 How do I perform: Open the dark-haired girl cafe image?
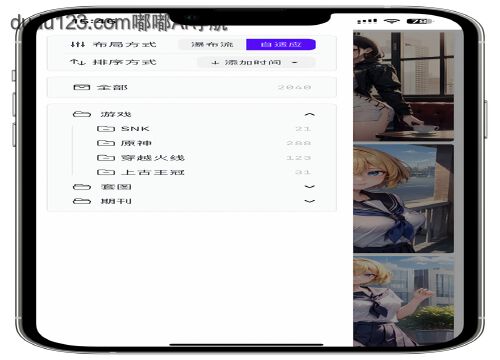(404, 86)
